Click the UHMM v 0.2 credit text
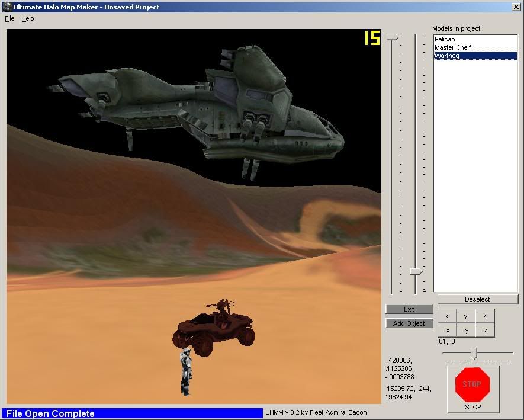The height and width of the screenshot is (420, 524). [316, 413]
